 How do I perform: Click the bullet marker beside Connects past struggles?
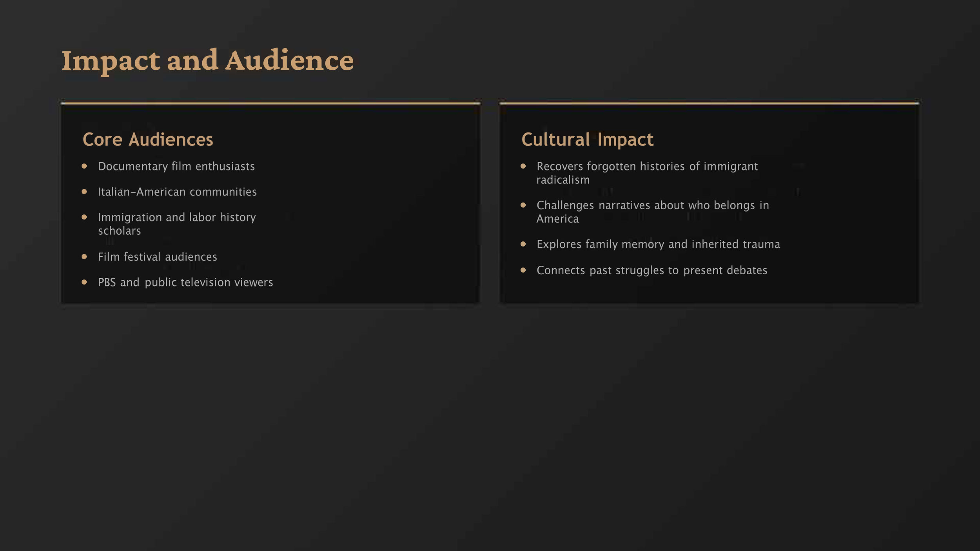pyautogui.click(x=524, y=270)
